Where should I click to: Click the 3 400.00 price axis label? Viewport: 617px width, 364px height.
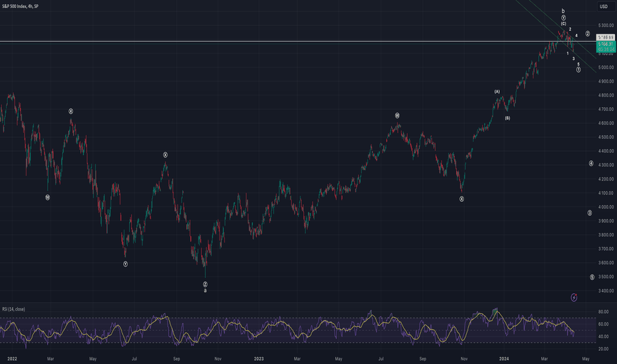coord(606,291)
